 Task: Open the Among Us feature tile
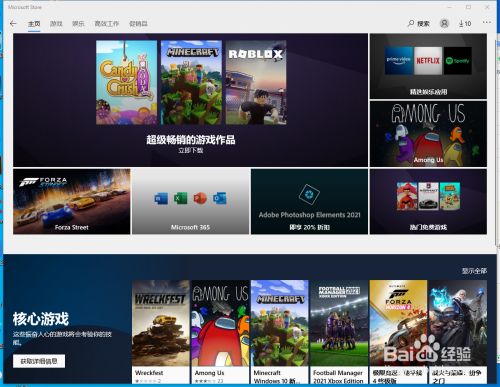pos(428,134)
